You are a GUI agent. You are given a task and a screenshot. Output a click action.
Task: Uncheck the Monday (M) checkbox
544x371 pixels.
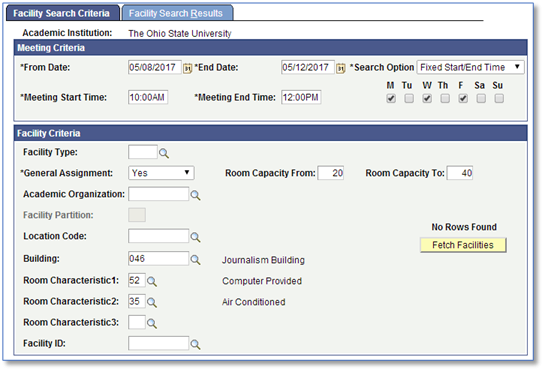[391, 99]
